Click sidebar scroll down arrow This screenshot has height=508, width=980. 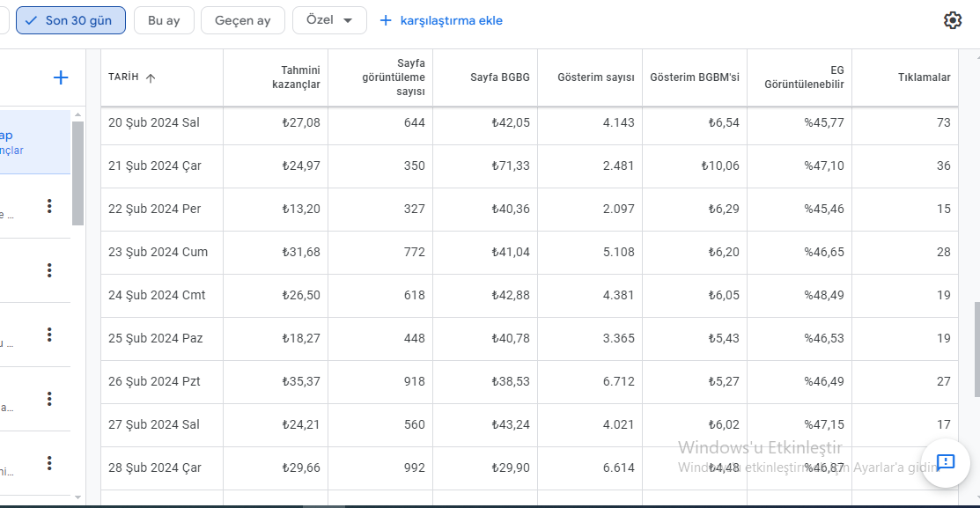77,497
